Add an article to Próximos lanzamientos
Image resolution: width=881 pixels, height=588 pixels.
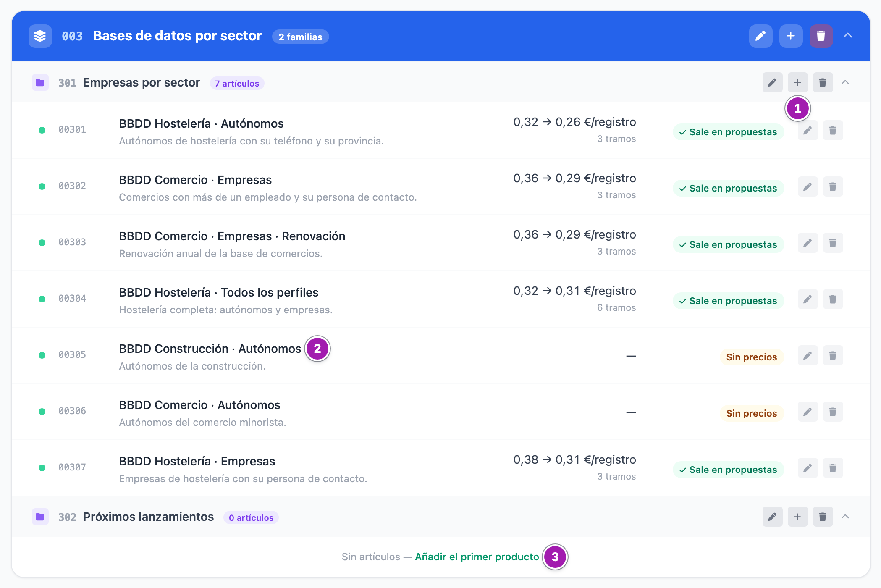coord(797,517)
